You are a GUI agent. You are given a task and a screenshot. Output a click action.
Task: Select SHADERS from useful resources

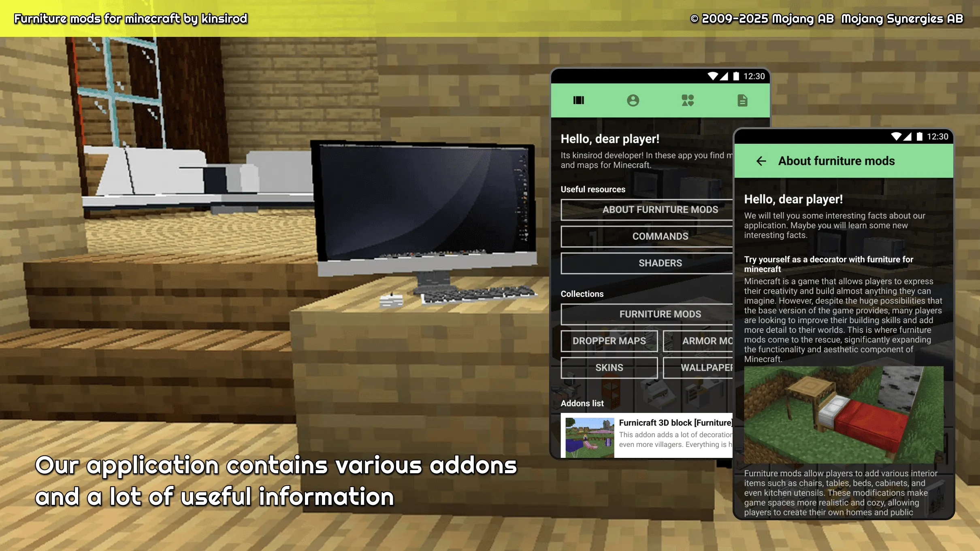(660, 262)
